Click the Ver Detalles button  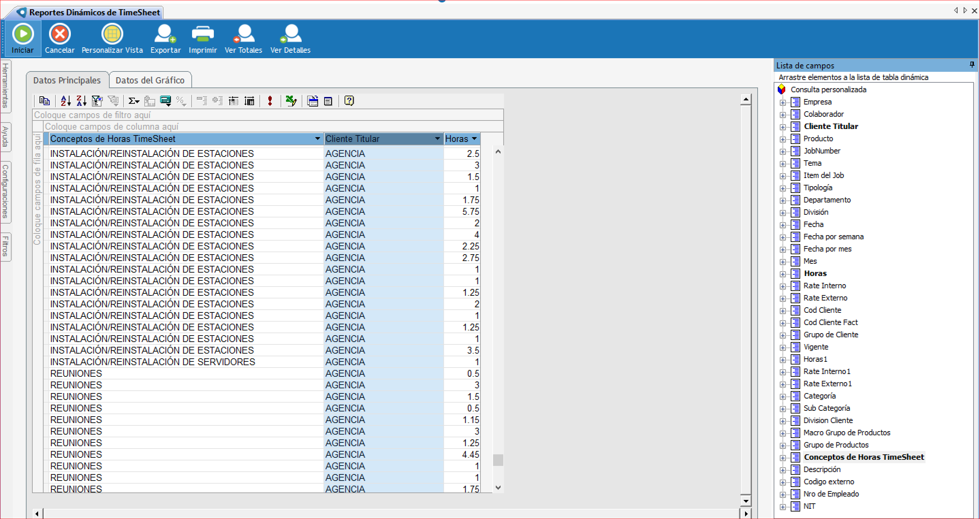pyautogui.click(x=290, y=38)
